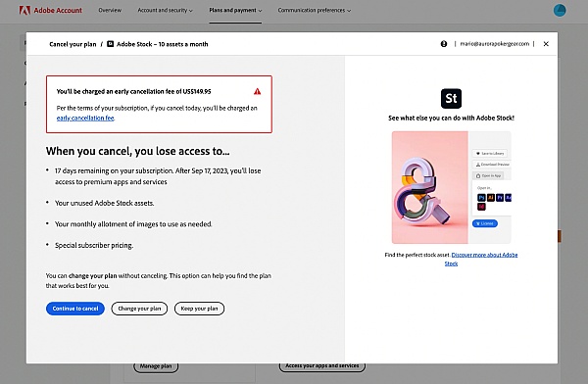Click the Adobe Stock icon beside plan name

110,44
